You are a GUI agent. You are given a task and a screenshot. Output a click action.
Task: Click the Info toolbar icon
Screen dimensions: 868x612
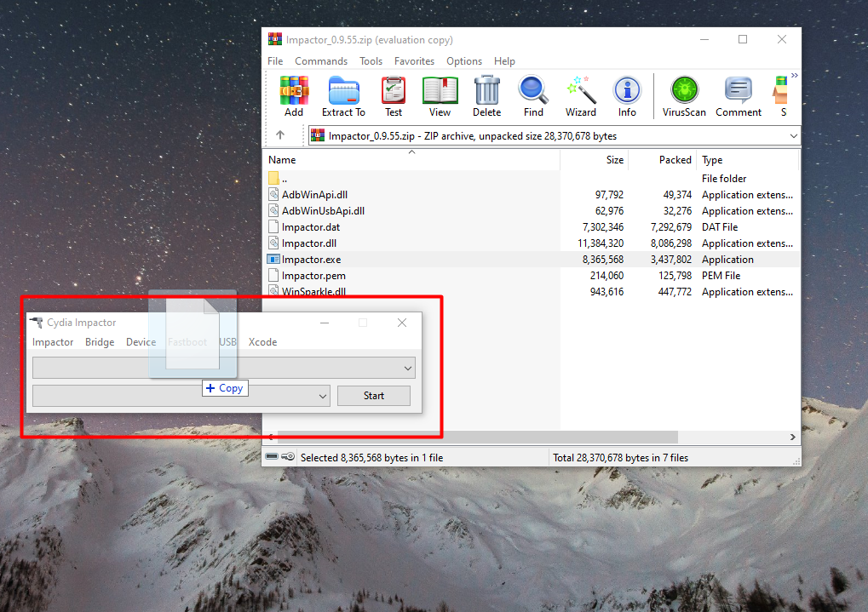(627, 95)
